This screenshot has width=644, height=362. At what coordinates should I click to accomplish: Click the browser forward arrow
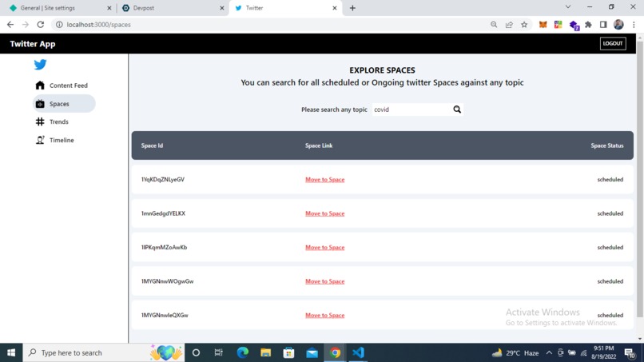tap(26, 25)
